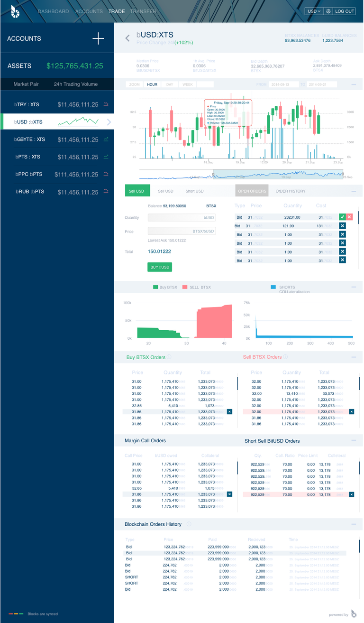This screenshot has height=623, width=364.
Task: Cancel the 23231.00 bid with the red X
Action: [x=349, y=217]
